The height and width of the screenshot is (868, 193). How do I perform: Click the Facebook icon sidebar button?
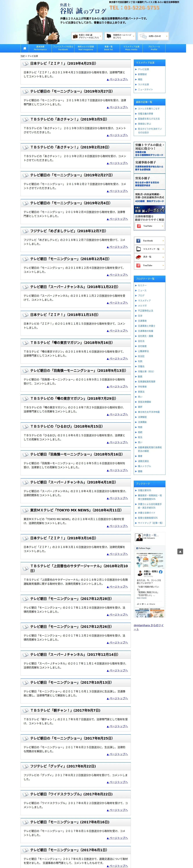coord(150,241)
